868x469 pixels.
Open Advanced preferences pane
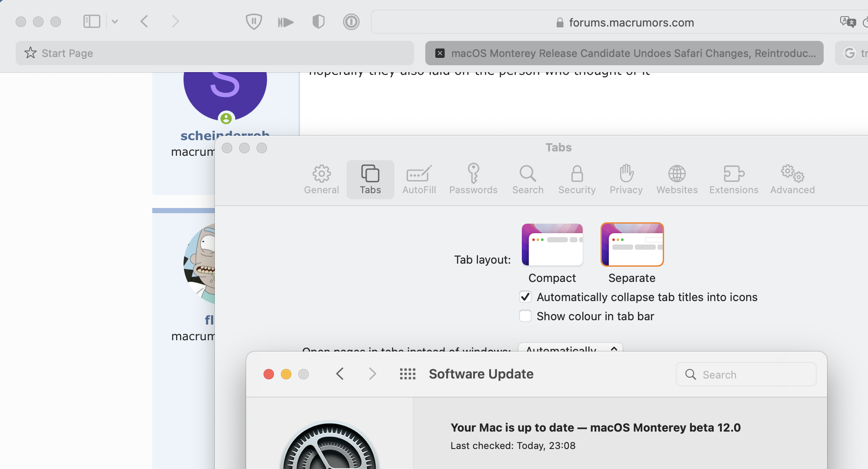click(792, 180)
